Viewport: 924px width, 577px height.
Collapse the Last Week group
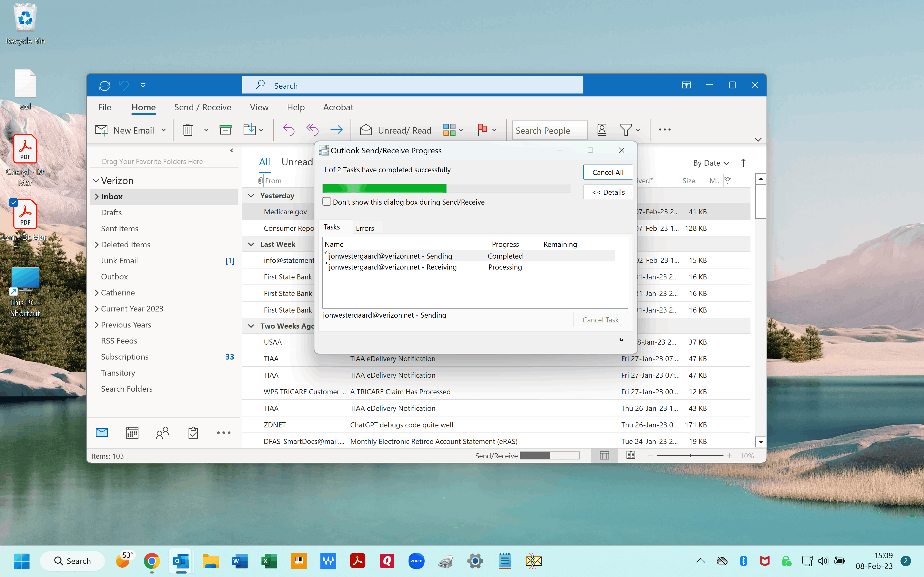pyautogui.click(x=251, y=244)
